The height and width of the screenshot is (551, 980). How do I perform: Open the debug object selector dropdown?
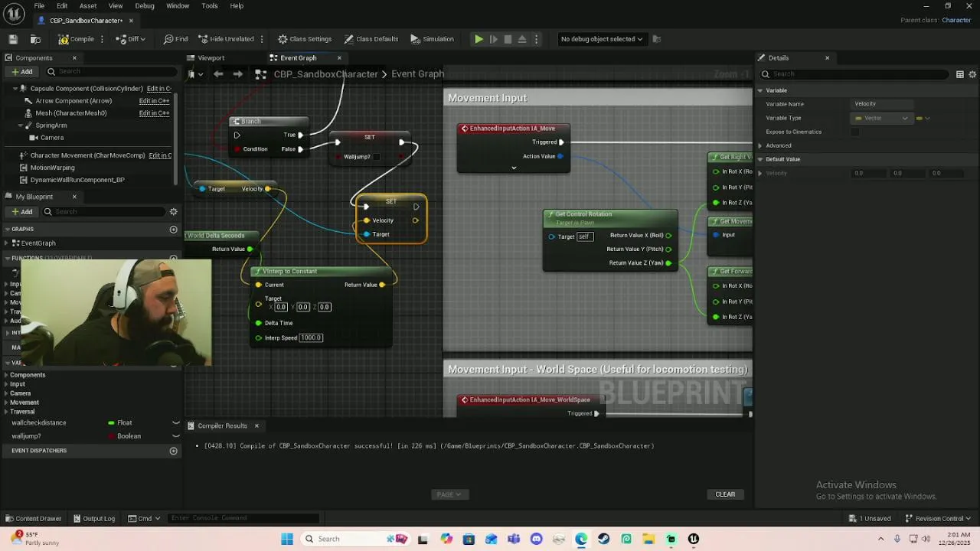pyautogui.click(x=601, y=39)
